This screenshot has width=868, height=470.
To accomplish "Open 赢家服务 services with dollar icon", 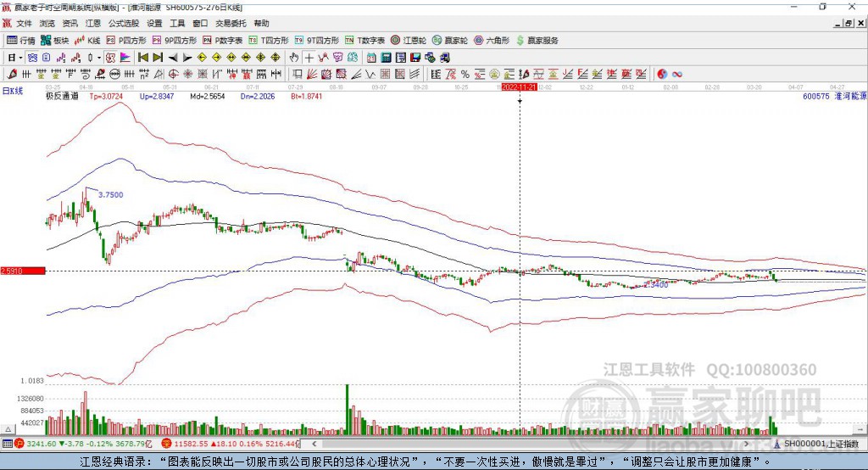I will point(537,41).
